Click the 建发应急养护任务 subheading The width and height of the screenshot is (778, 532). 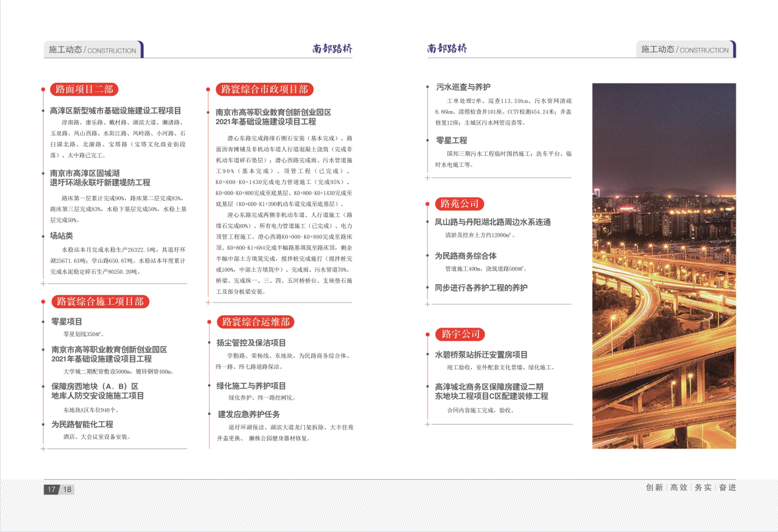click(248, 414)
